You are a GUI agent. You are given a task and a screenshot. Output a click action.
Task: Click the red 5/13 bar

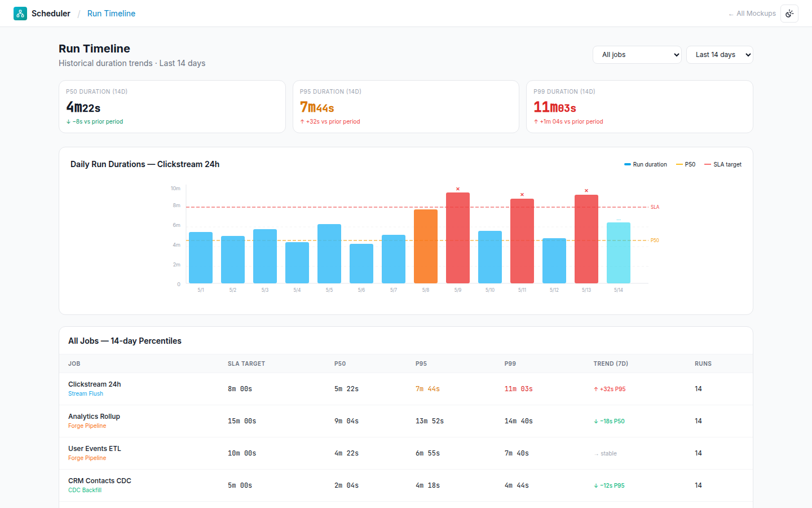586,239
